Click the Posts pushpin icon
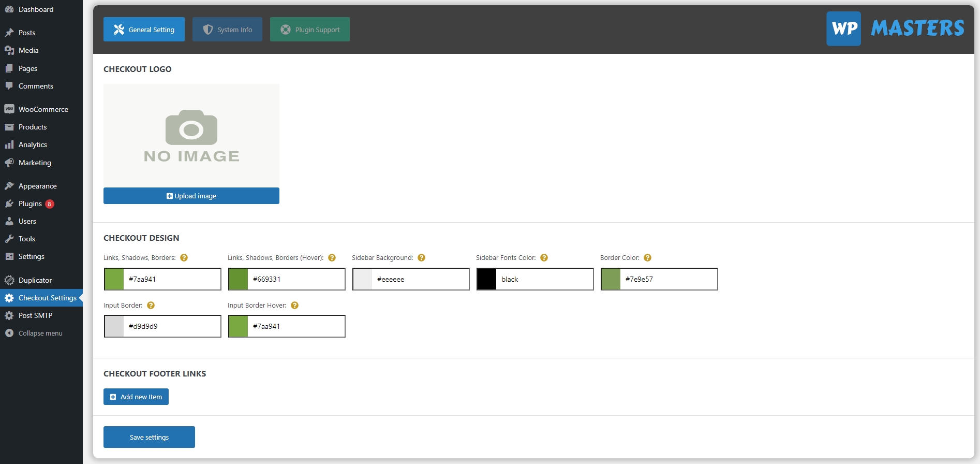This screenshot has width=980, height=464. tap(9, 33)
